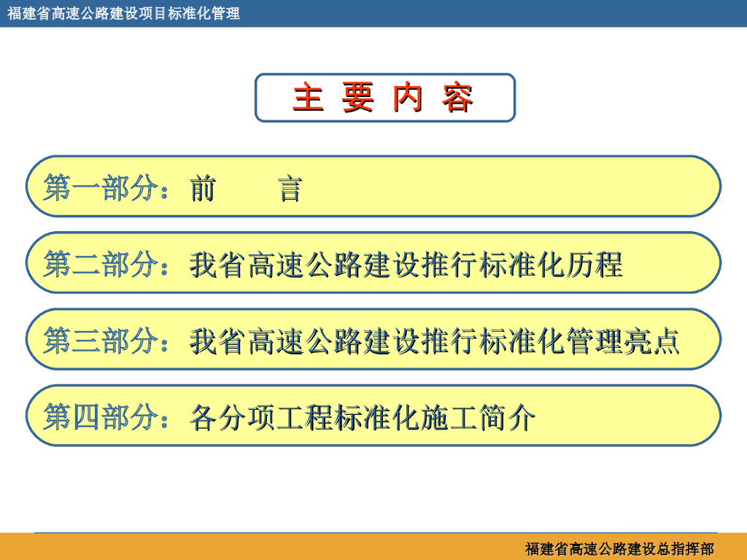The image size is (747, 560).
Task: Open 我省高速公路建设推行标准化历程 section text
Action: point(406,264)
